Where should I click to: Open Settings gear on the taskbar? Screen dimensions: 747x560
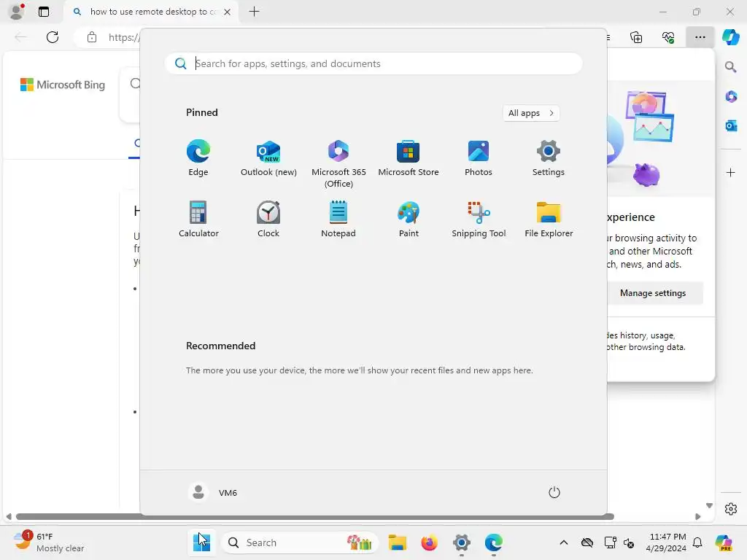[461, 542]
